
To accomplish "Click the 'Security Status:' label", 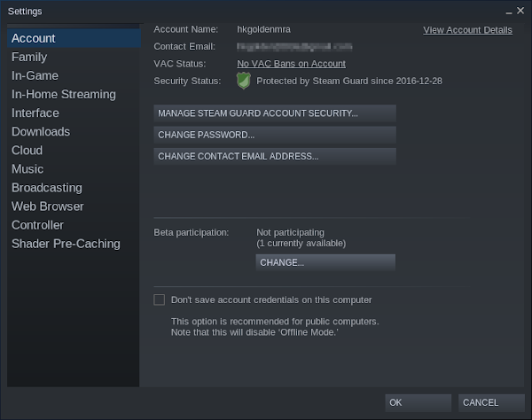I will click(x=187, y=81).
